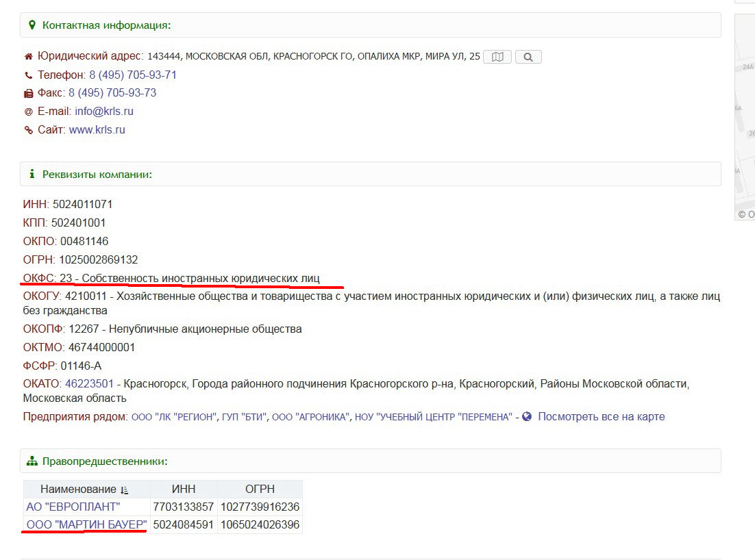Screen dimensions: 755x560
Task: Select ОКПО value 00481146
Action: click(84, 241)
